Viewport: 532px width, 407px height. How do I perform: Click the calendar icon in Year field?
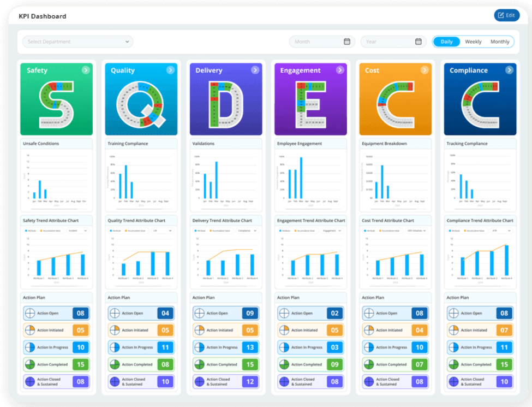click(419, 42)
